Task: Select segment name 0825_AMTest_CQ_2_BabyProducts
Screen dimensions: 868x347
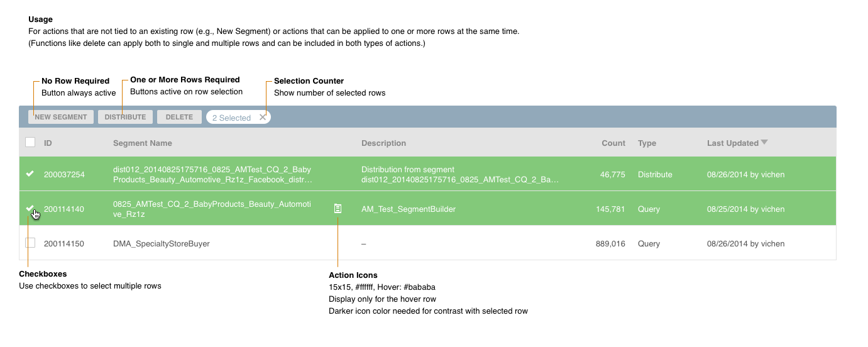Action: (212, 209)
